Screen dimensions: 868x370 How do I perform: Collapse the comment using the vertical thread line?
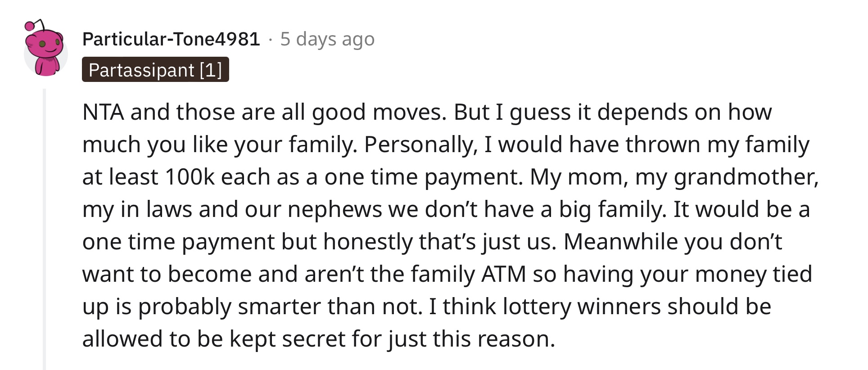click(x=44, y=229)
